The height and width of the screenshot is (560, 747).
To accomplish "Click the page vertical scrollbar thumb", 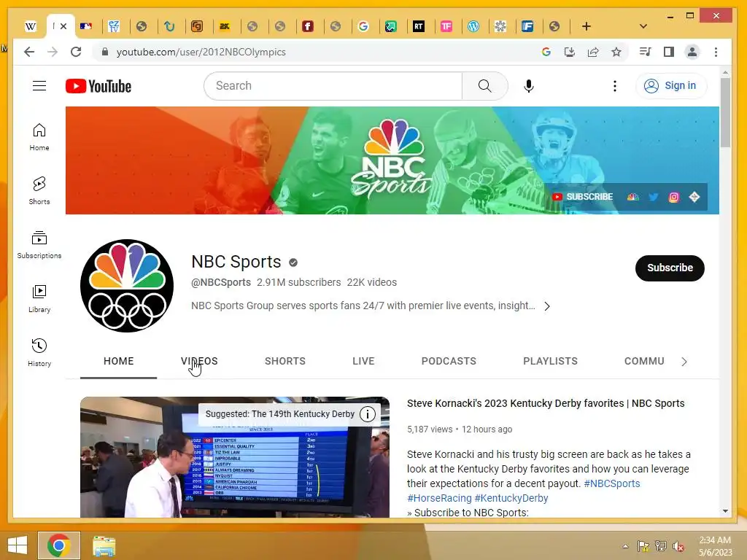I will 725,113.
